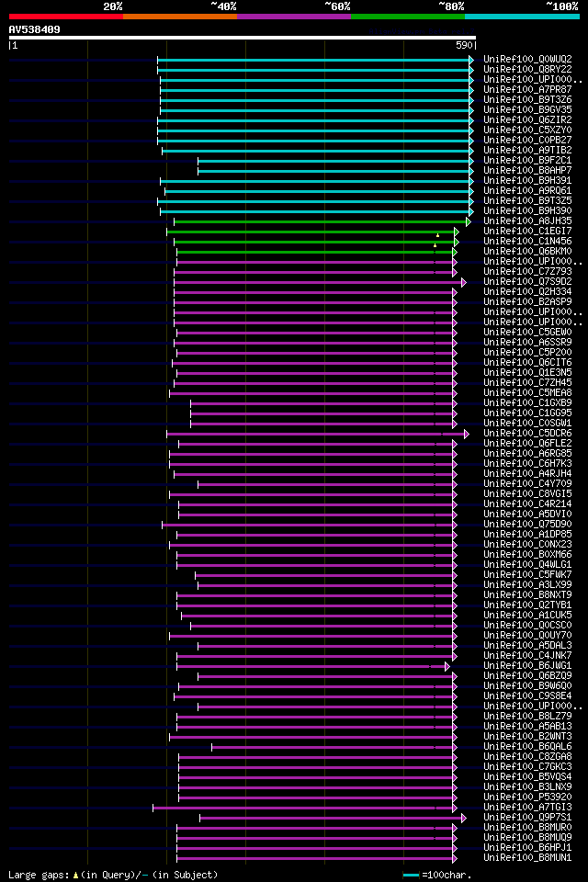Select the UniRef100_A9RQ61 label
This screenshot has height=882, width=588.
coord(527,191)
